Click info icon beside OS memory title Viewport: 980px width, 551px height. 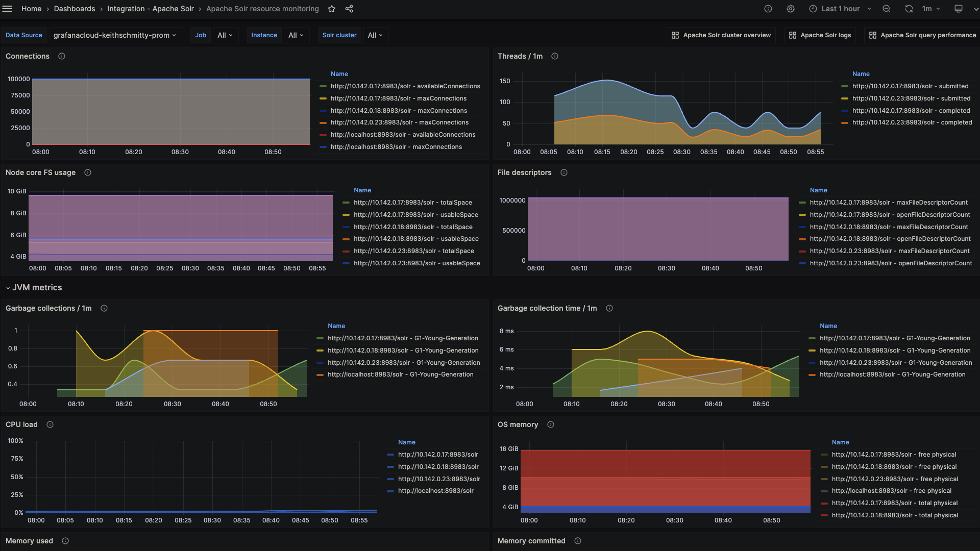pos(551,424)
